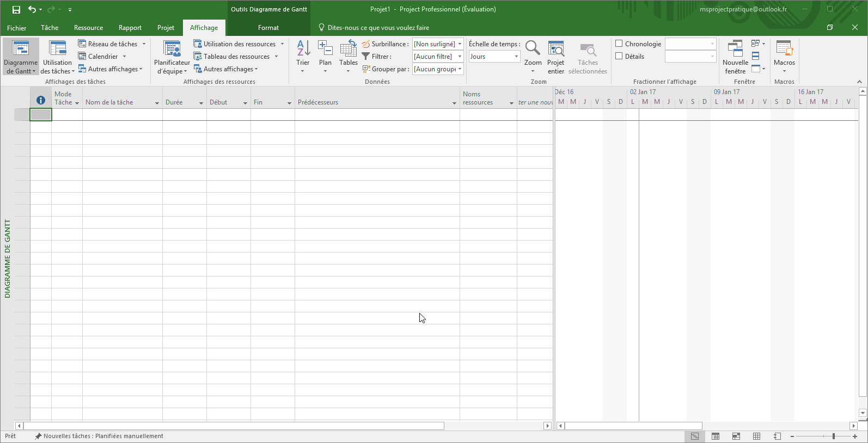Click the Mode Tâche column header

[67, 98]
